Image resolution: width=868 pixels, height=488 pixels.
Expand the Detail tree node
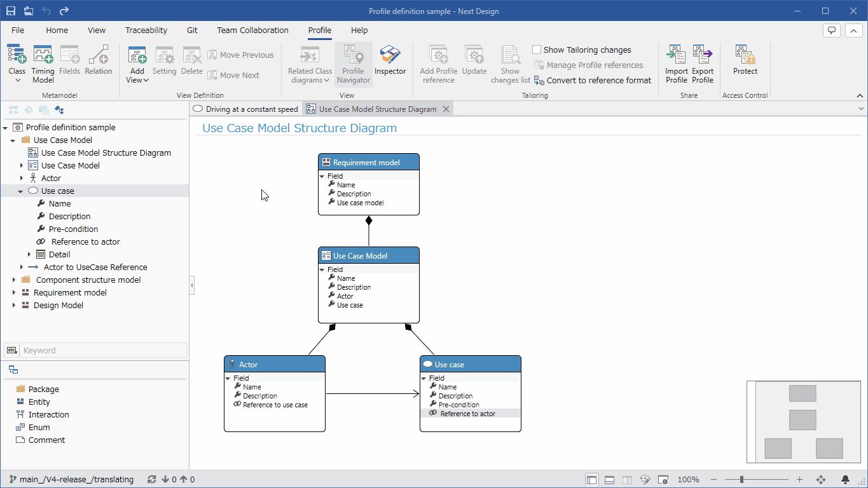point(29,255)
